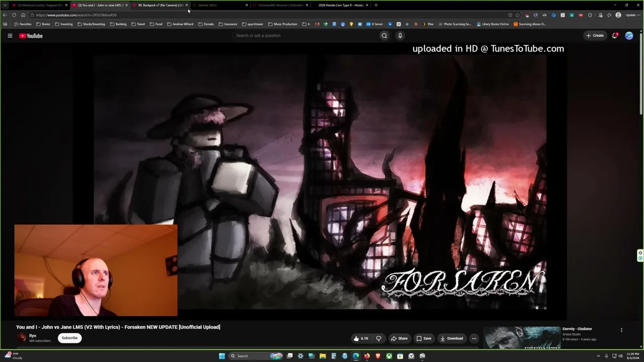Show hidden system tray icons
Screen dimensions: 644x362
point(599,356)
